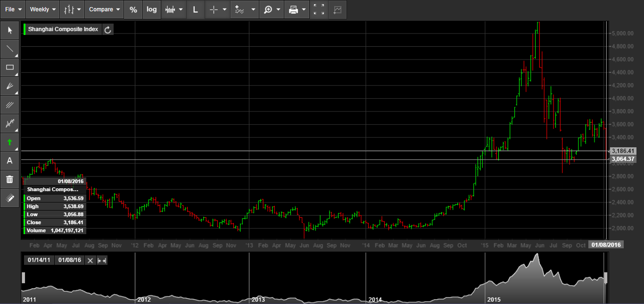Click the 2012 label in the navigator

coord(144,300)
